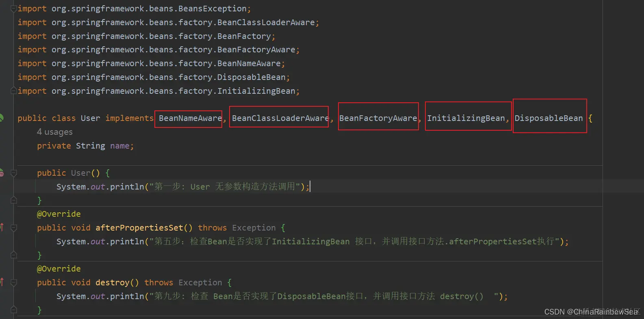Collapse the destroy() method fold marker
The width and height of the screenshot is (644, 319).
pyautogui.click(x=13, y=282)
